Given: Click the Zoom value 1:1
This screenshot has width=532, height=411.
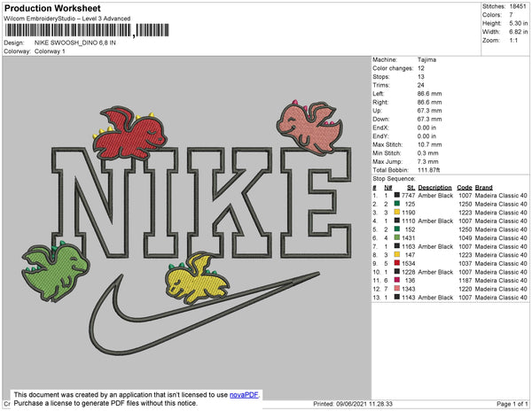Looking at the screenshot, I should tap(513, 41).
